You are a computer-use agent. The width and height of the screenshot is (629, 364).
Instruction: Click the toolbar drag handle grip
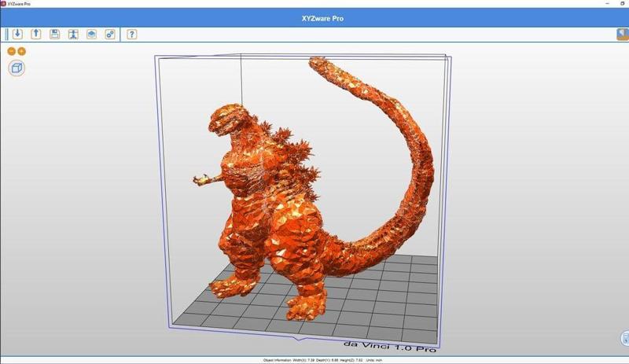[x=6, y=34]
